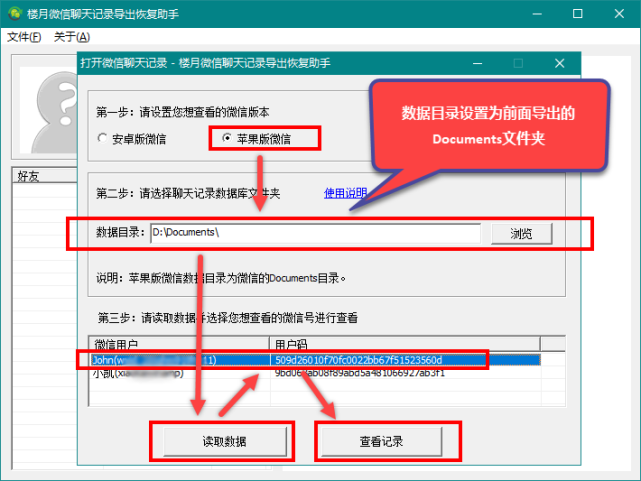Click the 好友 list header in main window

(x=45, y=176)
